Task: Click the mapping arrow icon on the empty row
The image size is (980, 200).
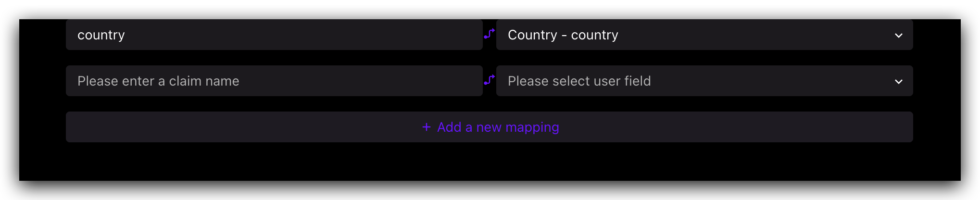Action: [489, 80]
